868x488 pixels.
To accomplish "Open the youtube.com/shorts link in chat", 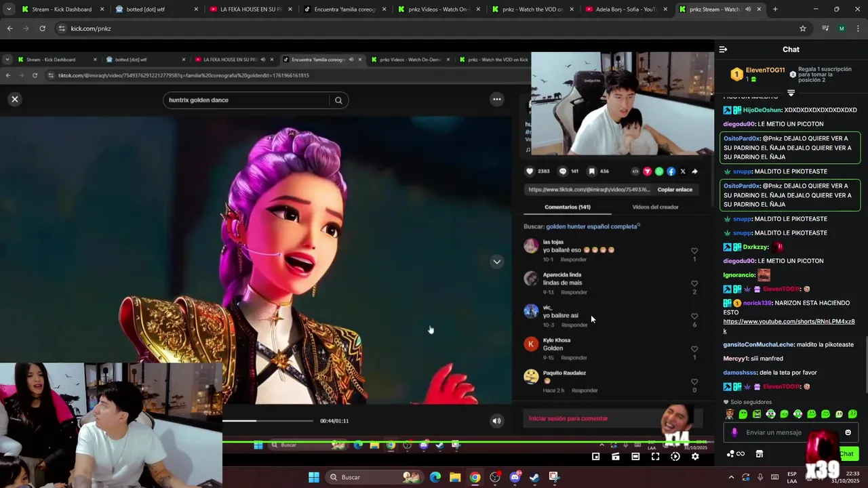I will tap(789, 326).
